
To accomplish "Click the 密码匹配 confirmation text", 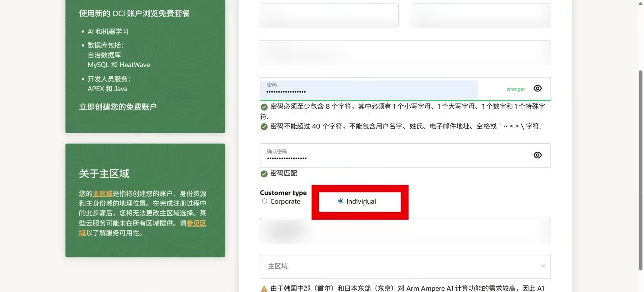I will (284, 173).
